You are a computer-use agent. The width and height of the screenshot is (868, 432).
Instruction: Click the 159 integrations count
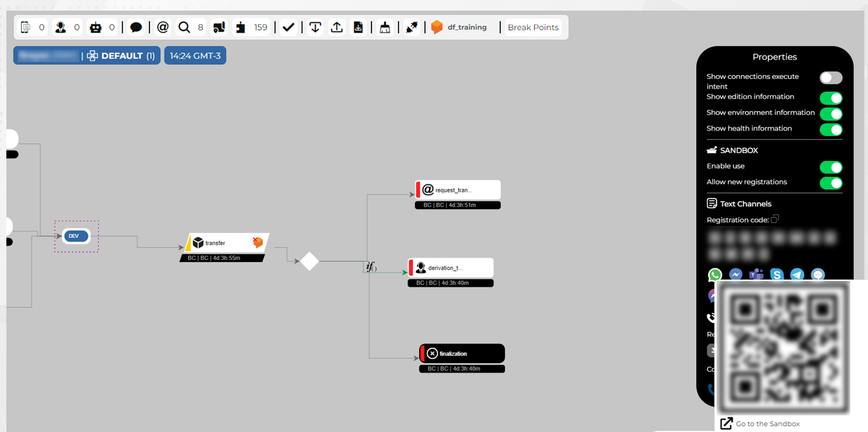(x=261, y=28)
